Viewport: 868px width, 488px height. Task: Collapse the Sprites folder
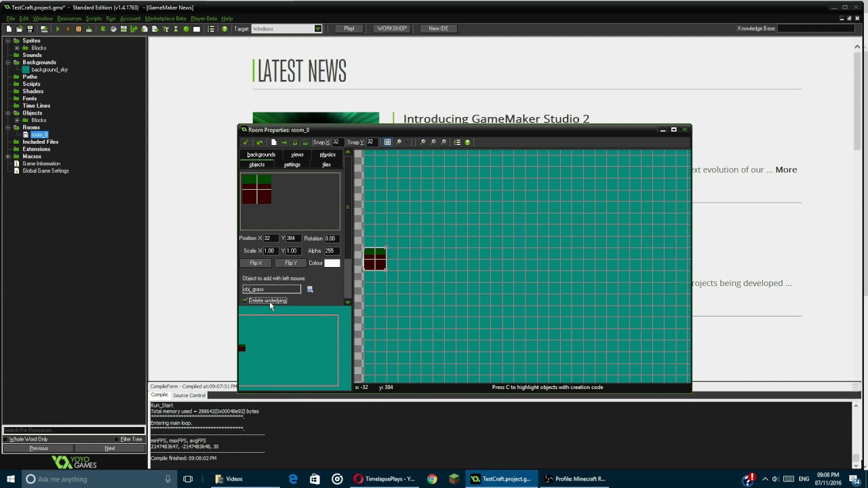[x=8, y=41]
